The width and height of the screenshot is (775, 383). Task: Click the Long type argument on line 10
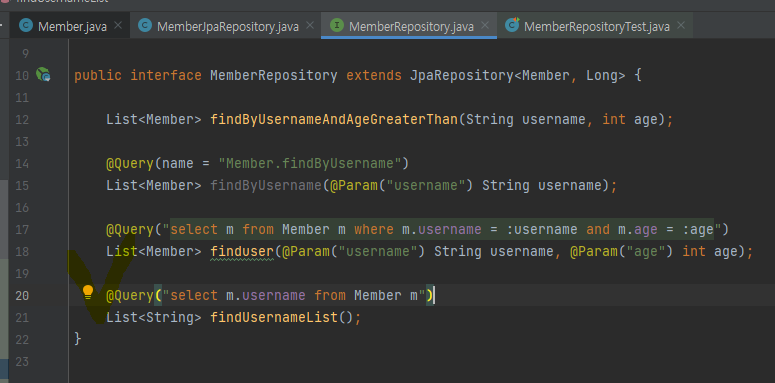point(602,76)
